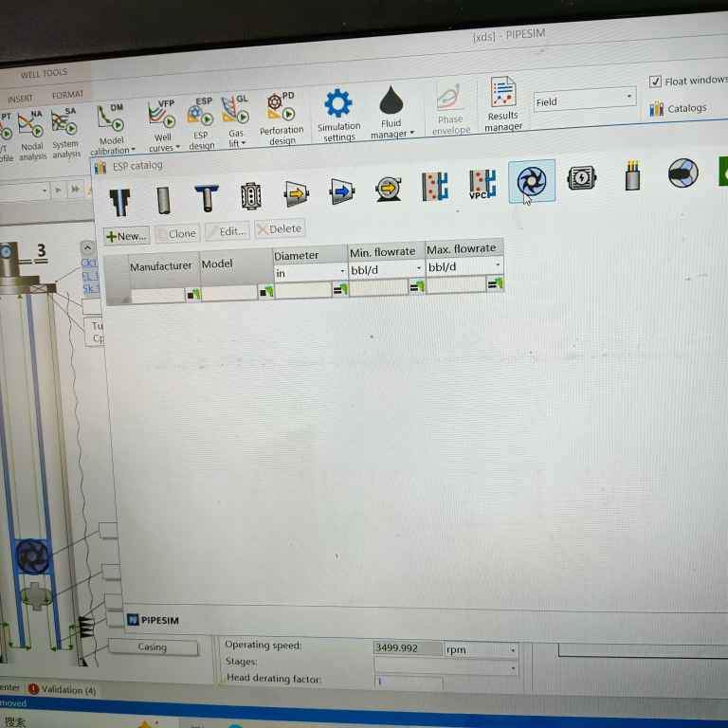728x728 pixels.
Task: Open Nodal analysis tool
Action: [x=32, y=136]
